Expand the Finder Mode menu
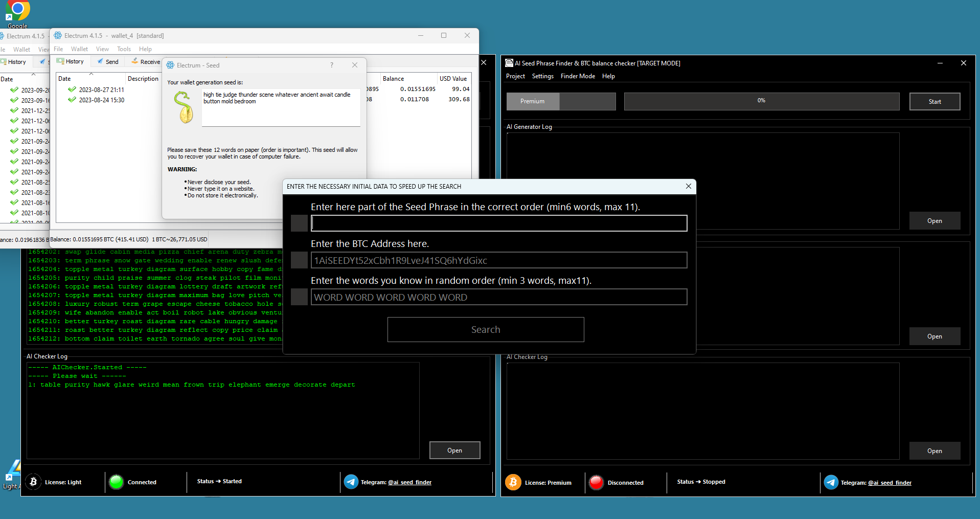980x519 pixels. click(578, 76)
